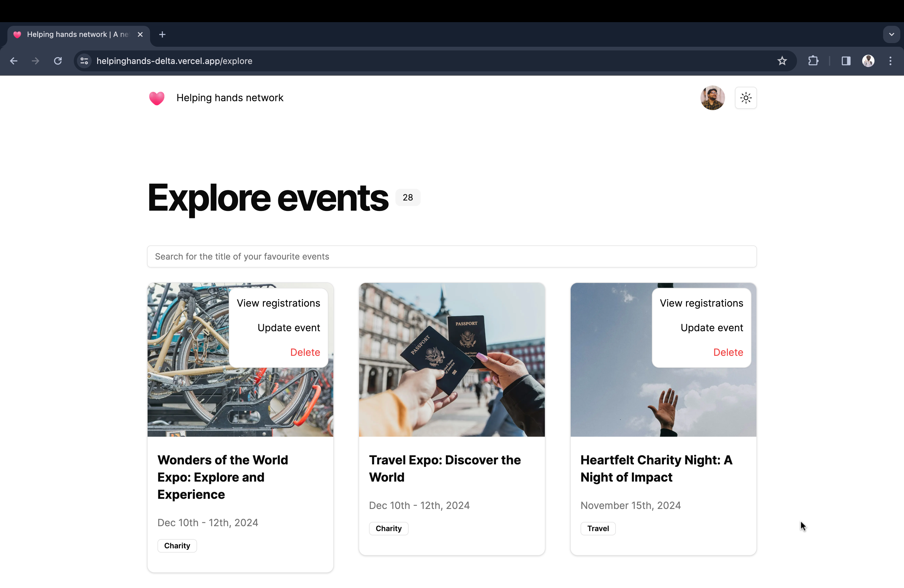Screen dimensions: 904x588
Task: Click the Travel tag on the Heartfelt Charity card
Action: pyautogui.click(x=597, y=528)
